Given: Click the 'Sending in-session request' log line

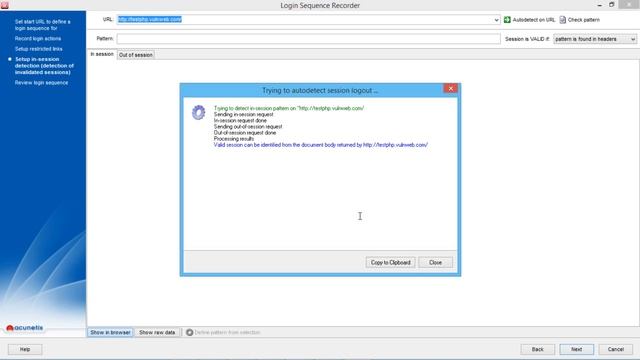Looking at the screenshot, I should click(244, 114).
